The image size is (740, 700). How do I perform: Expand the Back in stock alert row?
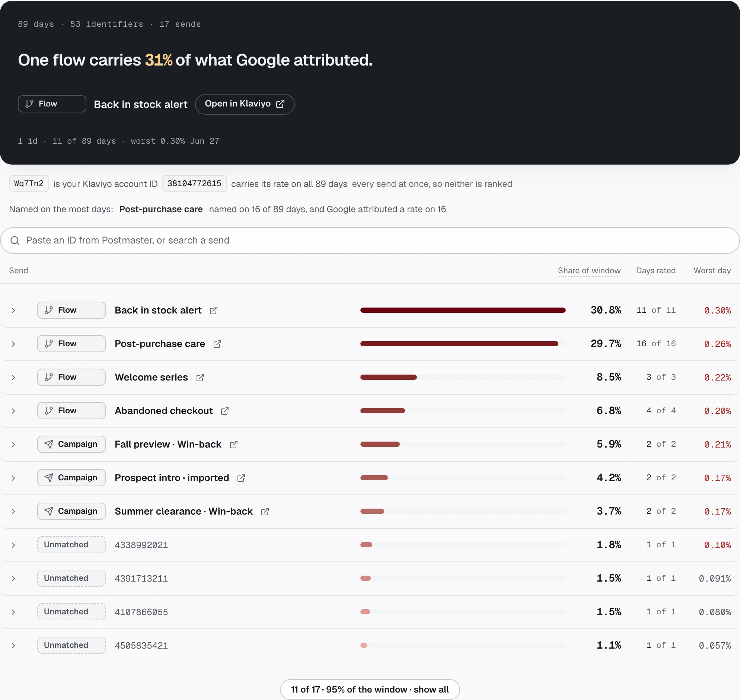tap(13, 311)
